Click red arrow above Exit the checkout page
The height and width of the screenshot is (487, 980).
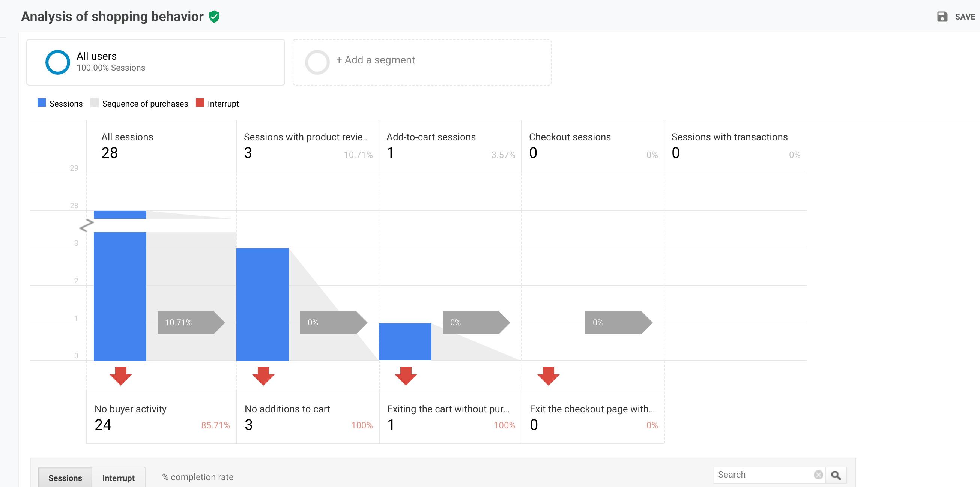coord(548,376)
